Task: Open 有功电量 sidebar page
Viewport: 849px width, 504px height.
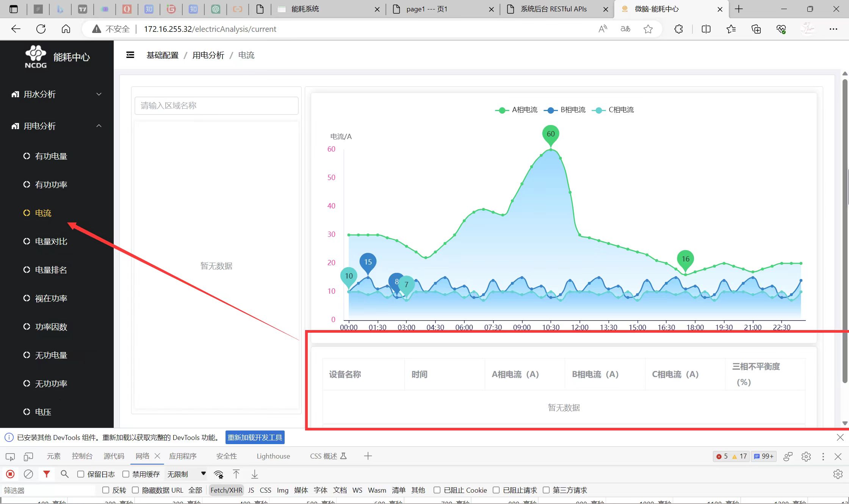Action: tap(51, 156)
